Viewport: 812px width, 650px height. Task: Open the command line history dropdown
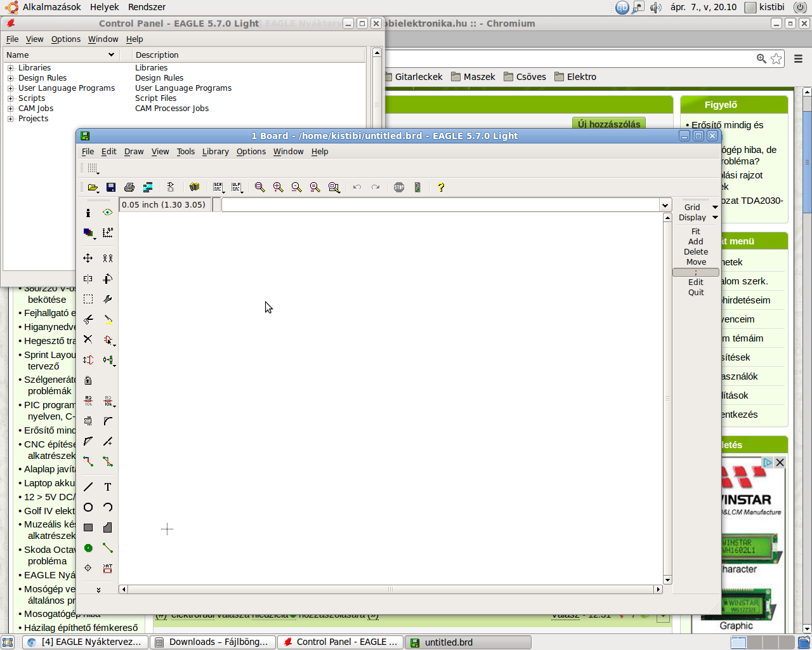[665, 205]
